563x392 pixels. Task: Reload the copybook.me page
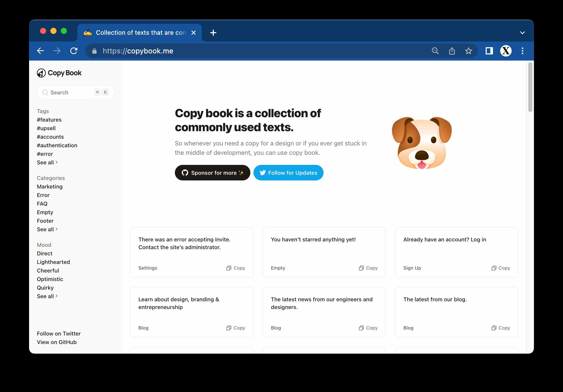[74, 51]
